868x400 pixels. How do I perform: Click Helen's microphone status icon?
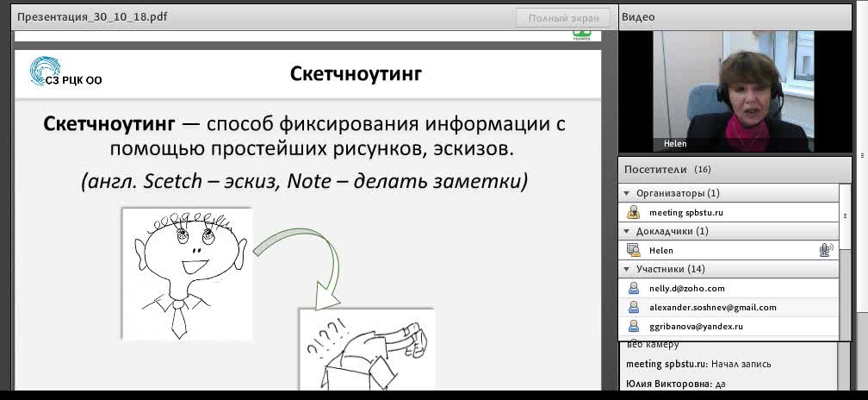click(x=826, y=250)
